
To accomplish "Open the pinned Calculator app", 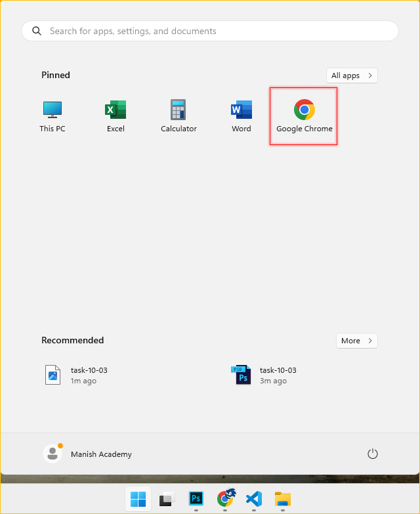I will click(178, 116).
